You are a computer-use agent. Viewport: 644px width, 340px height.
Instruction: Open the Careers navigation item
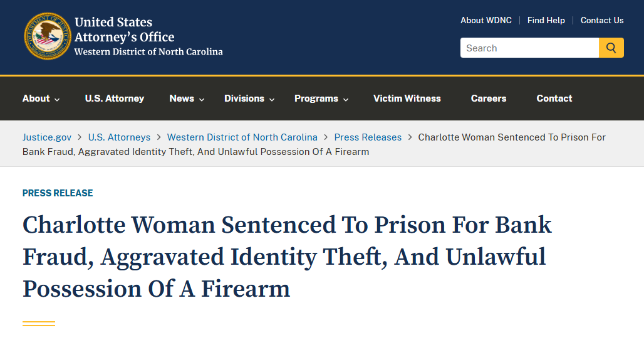pos(489,98)
